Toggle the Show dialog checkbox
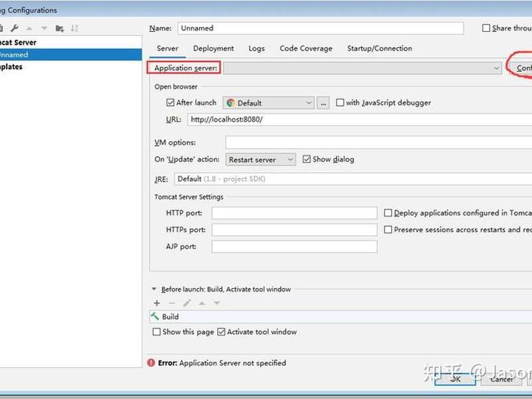The width and height of the screenshot is (532, 399). click(307, 159)
